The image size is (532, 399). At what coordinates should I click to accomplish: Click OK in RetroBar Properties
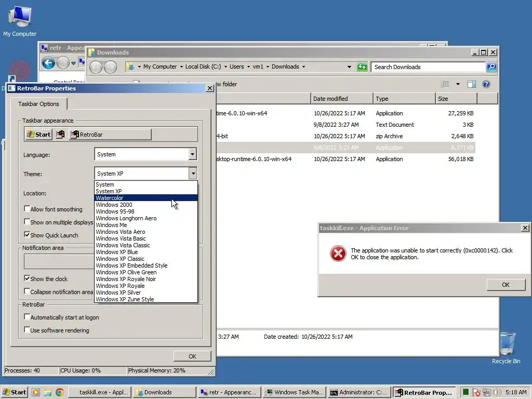(x=192, y=356)
